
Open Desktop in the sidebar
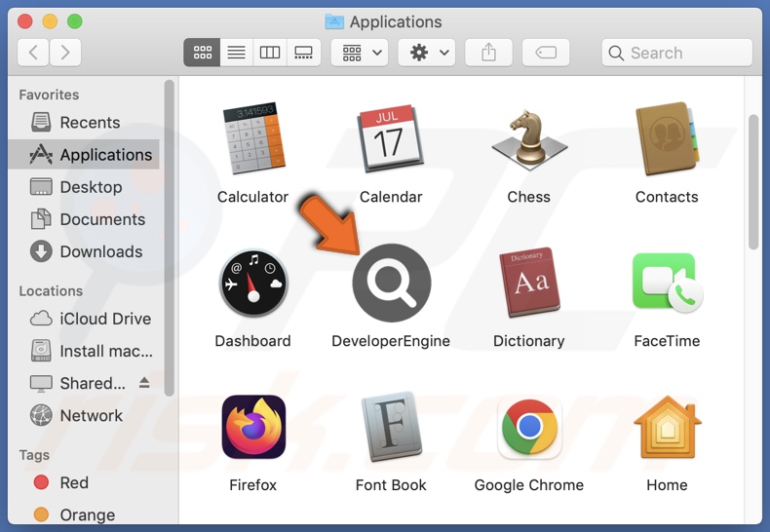pyautogui.click(x=84, y=187)
